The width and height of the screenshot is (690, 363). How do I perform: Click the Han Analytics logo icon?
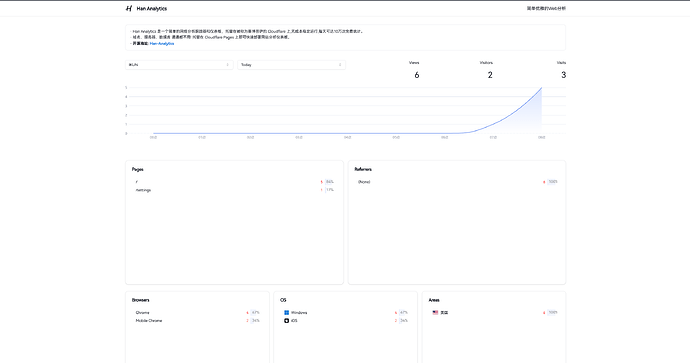pyautogui.click(x=128, y=8)
